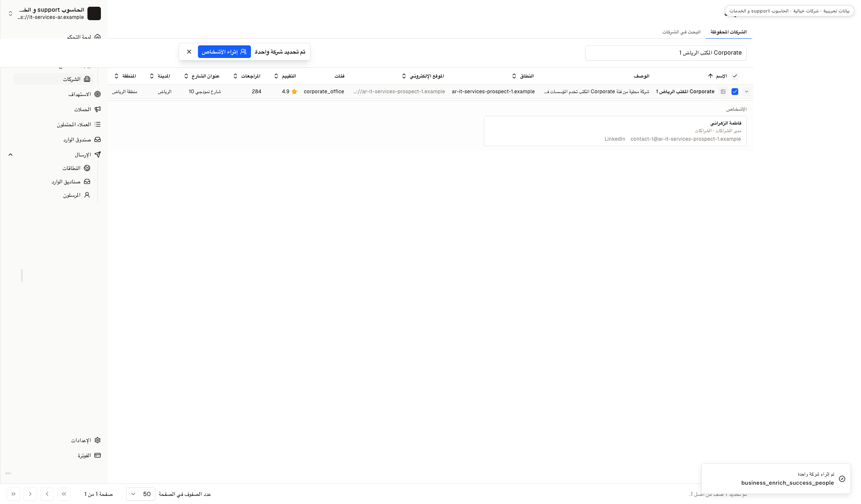
Task: Go to الحملات campaigns page
Action: point(54,109)
